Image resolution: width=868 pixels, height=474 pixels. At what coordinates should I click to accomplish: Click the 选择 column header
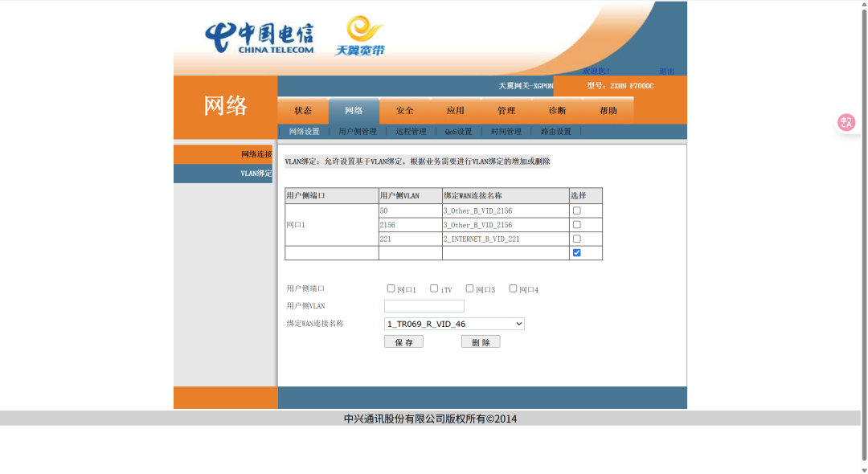(586, 196)
